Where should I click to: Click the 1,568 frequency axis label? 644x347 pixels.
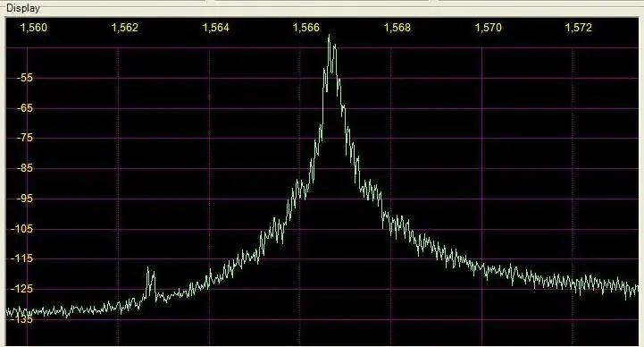(x=397, y=28)
